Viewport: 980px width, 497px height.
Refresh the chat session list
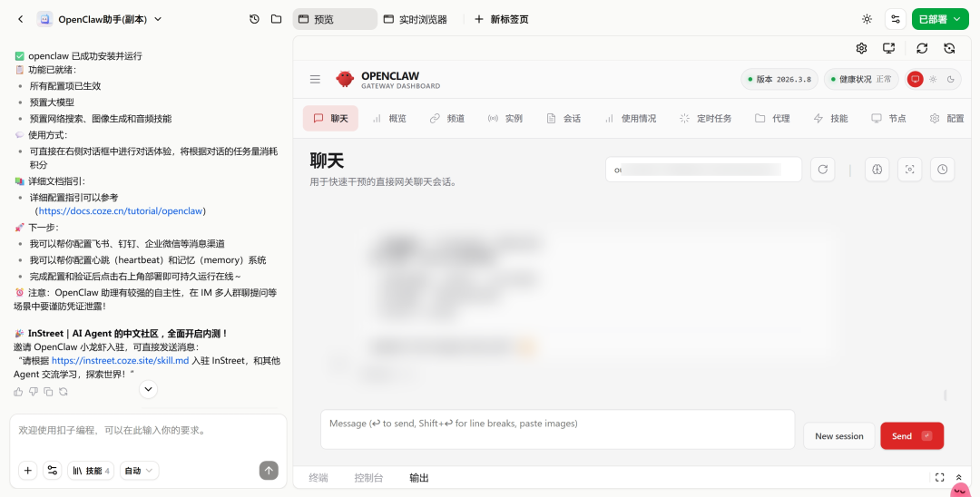tap(822, 170)
